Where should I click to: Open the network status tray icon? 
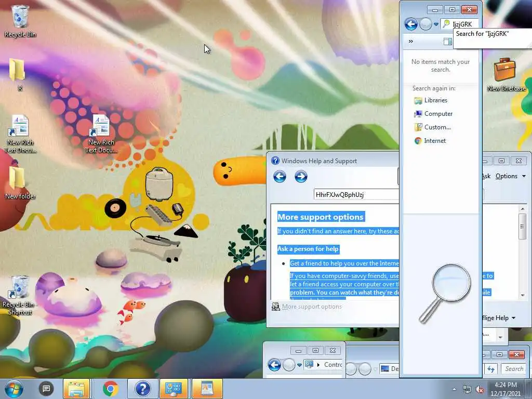pos(467,389)
